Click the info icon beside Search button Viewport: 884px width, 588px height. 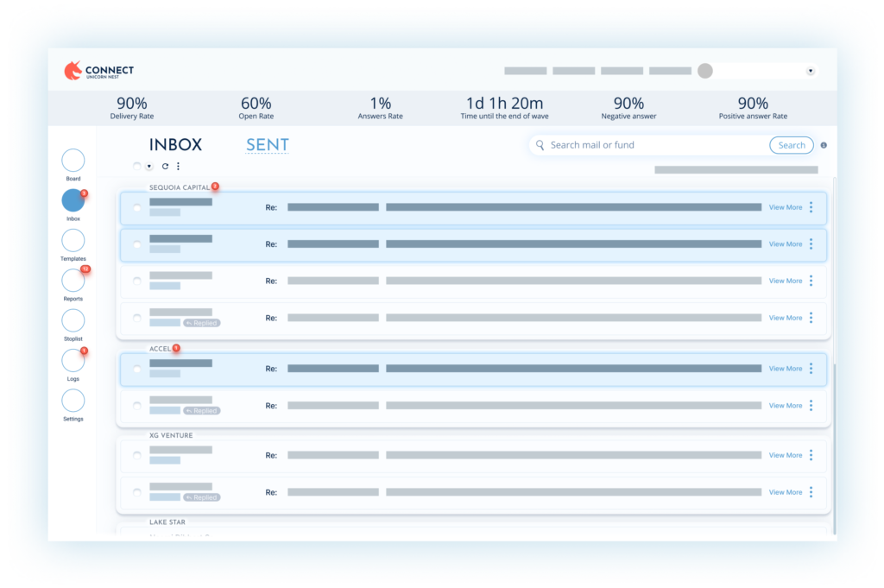pyautogui.click(x=824, y=145)
